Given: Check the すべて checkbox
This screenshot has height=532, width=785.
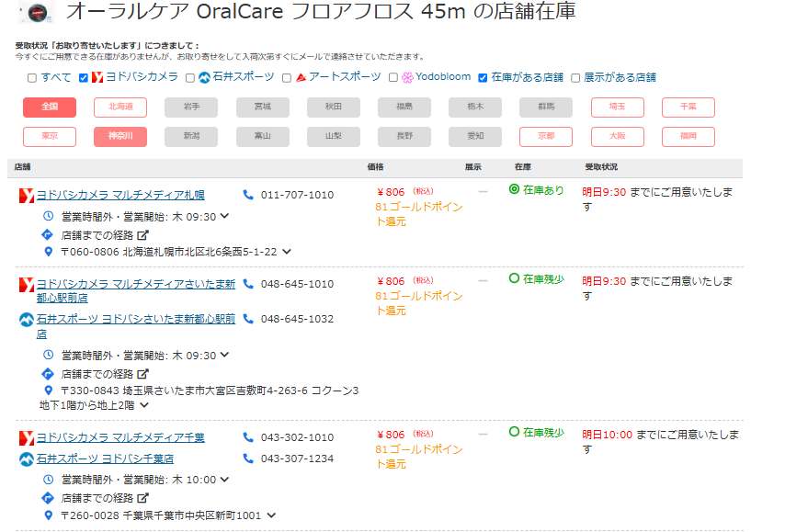Looking at the screenshot, I should (x=32, y=78).
